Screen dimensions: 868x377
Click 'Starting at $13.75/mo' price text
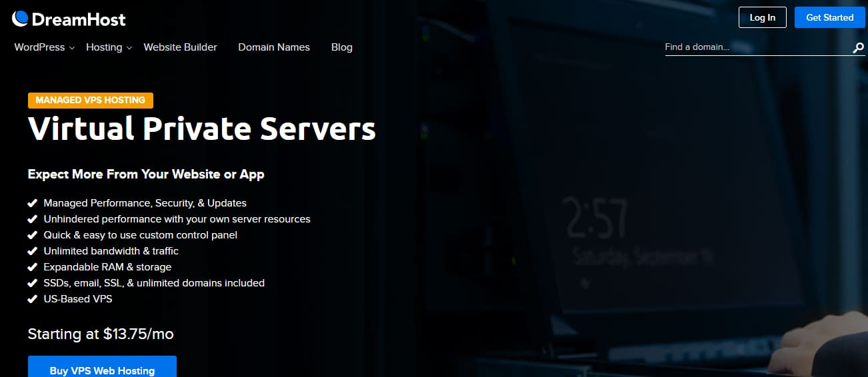click(101, 334)
